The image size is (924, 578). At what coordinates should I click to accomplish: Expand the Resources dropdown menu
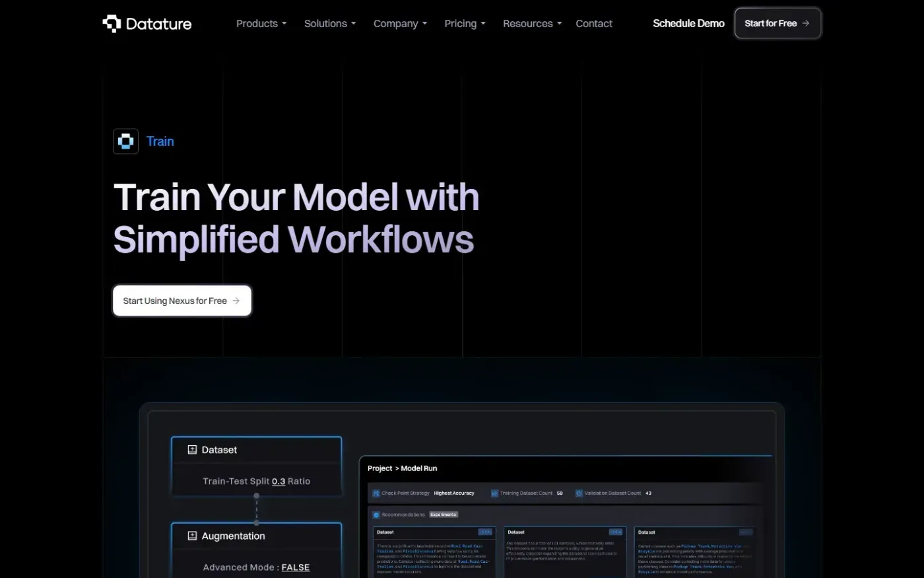[x=533, y=23]
